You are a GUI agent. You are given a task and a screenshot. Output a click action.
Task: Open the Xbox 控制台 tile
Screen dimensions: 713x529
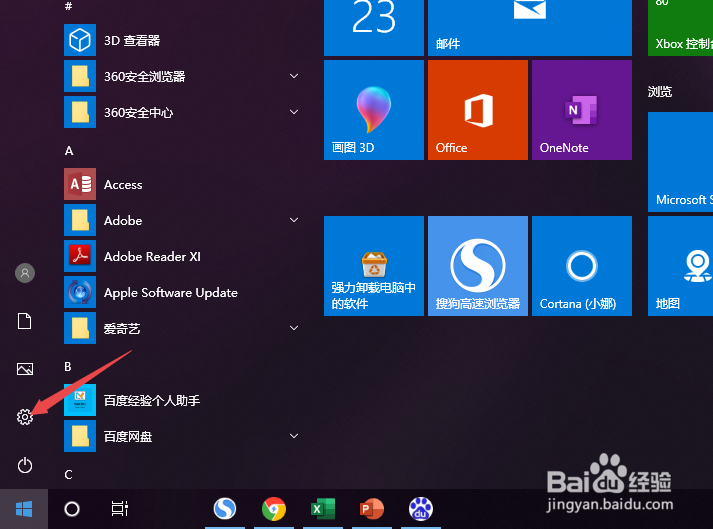[680, 28]
